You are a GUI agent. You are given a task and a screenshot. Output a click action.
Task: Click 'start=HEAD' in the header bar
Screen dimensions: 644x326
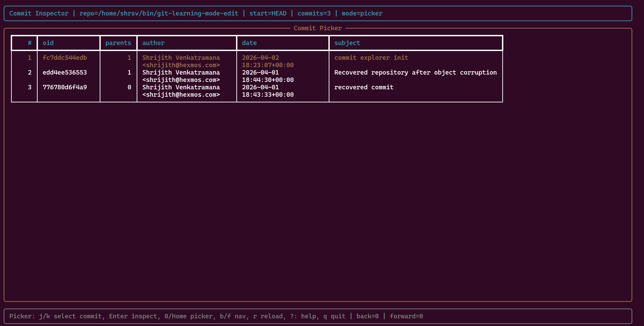[268, 13]
